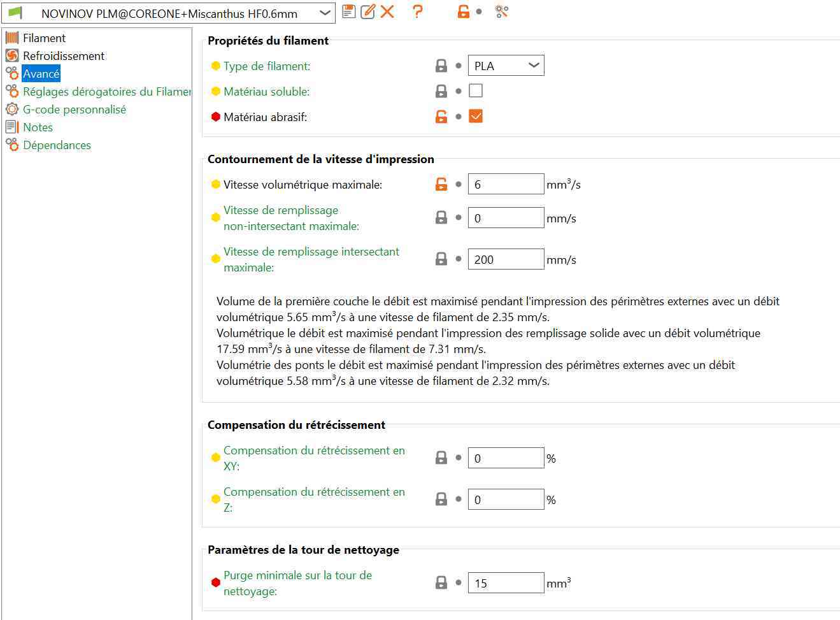Click the Compensation du rétrécissement section heading
This screenshot has height=620, width=840.
pos(296,425)
